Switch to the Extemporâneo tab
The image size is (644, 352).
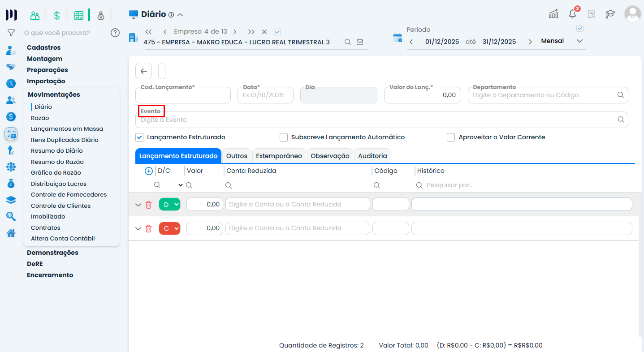click(x=279, y=156)
